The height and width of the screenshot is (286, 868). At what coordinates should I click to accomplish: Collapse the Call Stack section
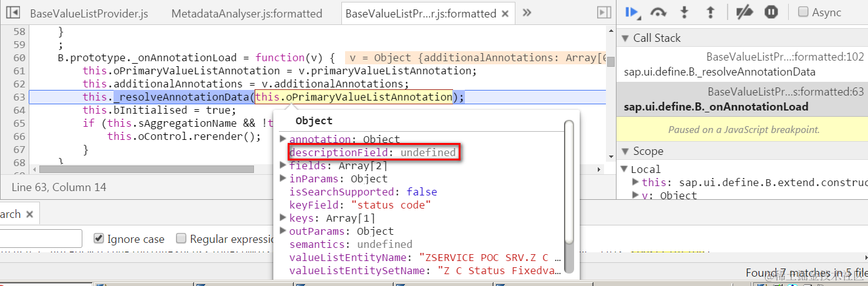(626, 38)
